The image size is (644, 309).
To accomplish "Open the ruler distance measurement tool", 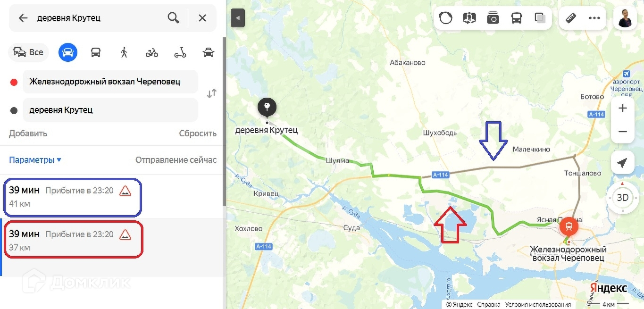I will pos(571,18).
